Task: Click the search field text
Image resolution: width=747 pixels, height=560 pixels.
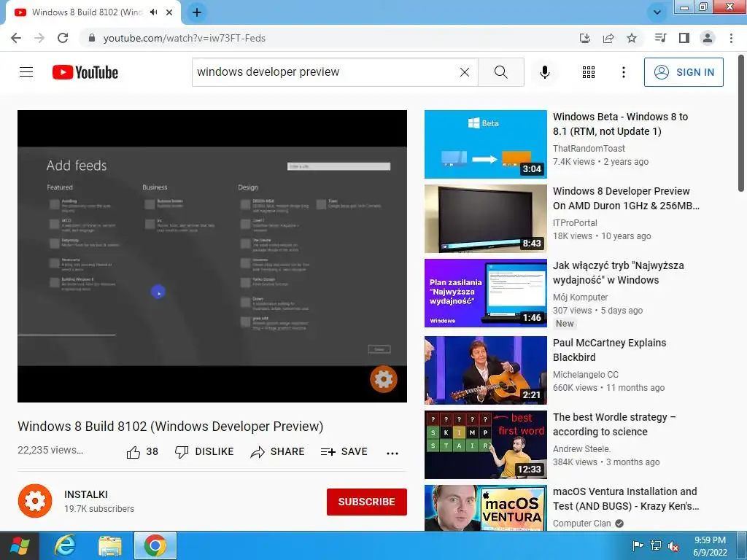Action: coord(268,72)
